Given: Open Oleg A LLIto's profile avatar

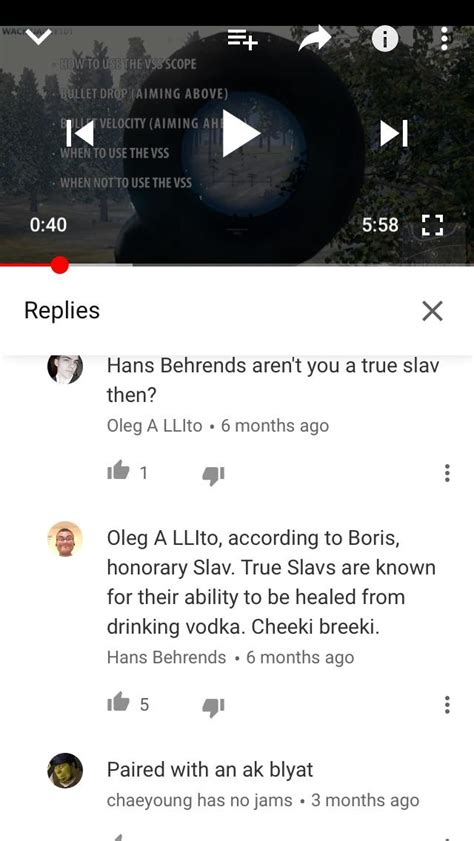Looking at the screenshot, I should [x=65, y=368].
